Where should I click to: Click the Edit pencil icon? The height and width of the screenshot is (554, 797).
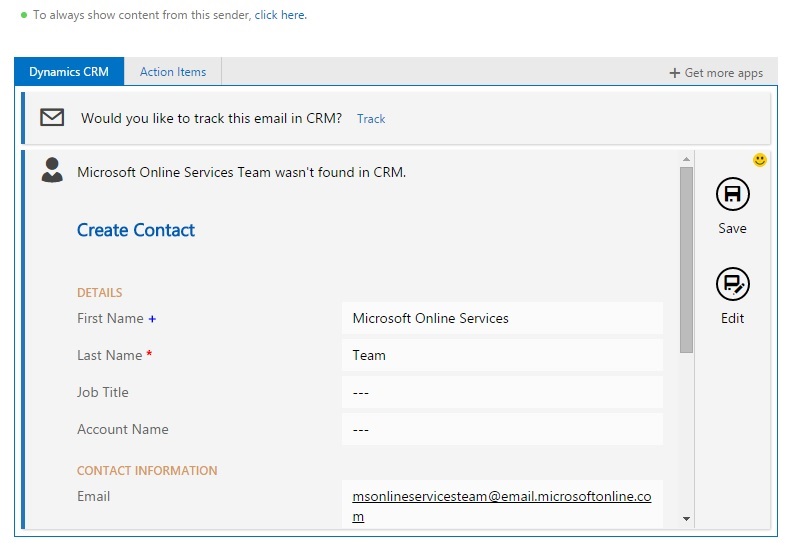coord(732,284)
